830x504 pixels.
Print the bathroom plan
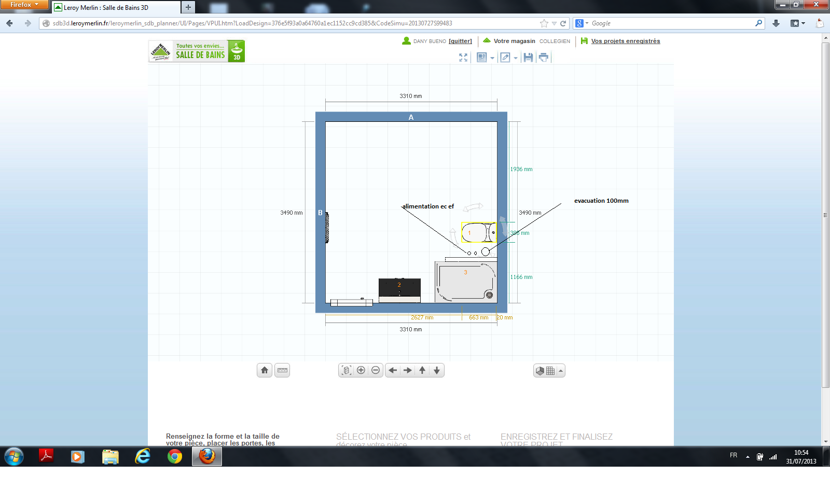click(x=543, y=58)
